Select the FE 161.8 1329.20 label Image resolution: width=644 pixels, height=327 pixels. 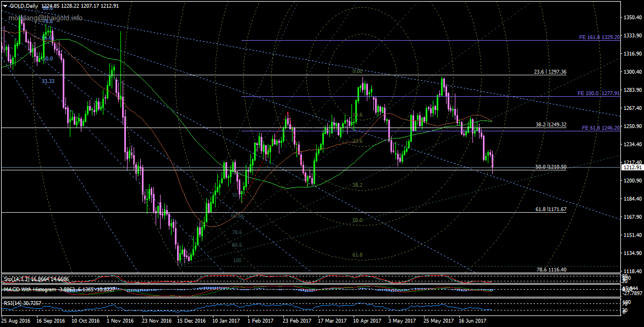[599, 37]
